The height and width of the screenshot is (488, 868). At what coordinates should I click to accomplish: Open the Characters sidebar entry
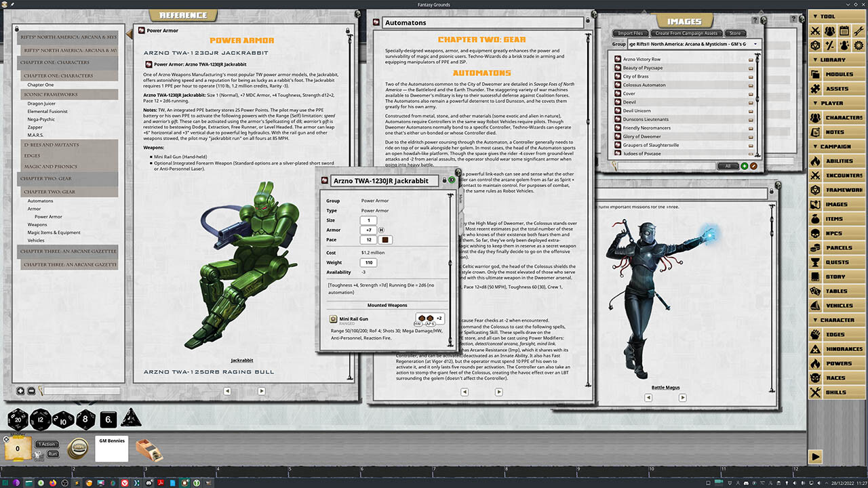point(844,117)
